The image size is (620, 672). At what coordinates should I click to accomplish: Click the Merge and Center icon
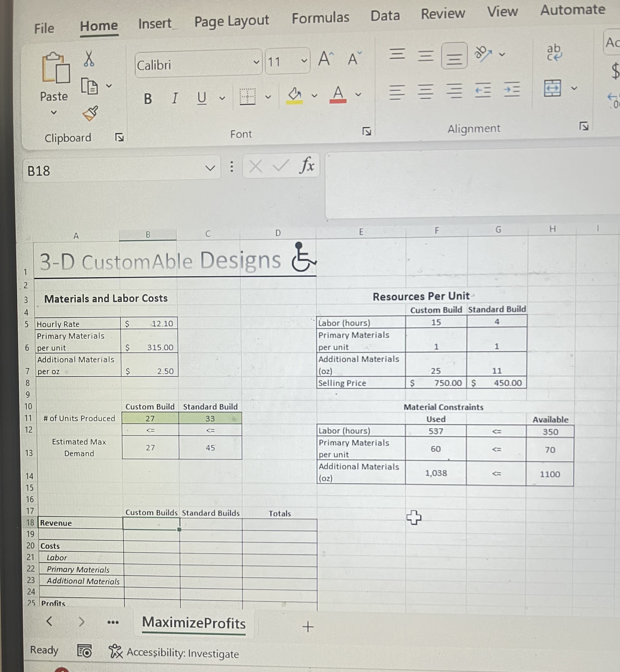coord(552,88)
